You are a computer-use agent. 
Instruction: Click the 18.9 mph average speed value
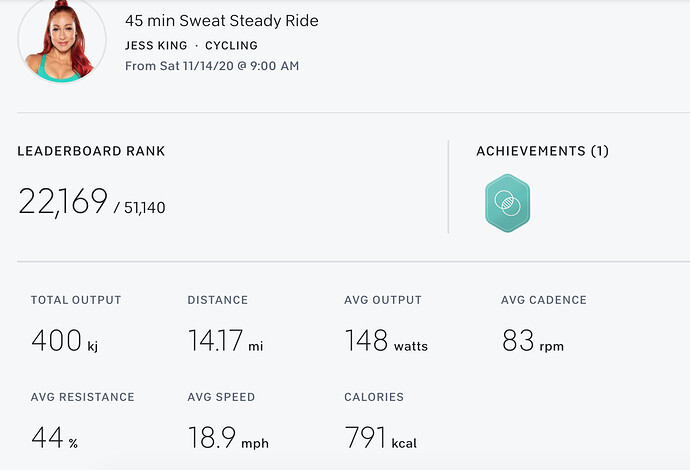[x=228, y=437]
